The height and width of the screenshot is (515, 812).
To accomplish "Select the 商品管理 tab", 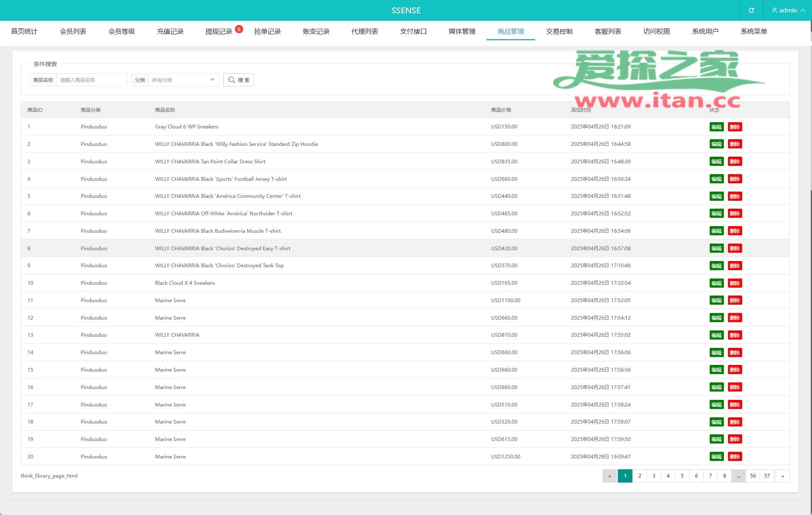I will pos(511,32).
